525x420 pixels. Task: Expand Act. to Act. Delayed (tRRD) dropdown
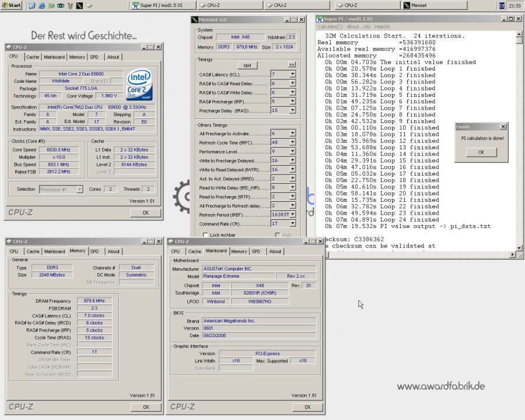pyautogui.click(x=292, y=178)
